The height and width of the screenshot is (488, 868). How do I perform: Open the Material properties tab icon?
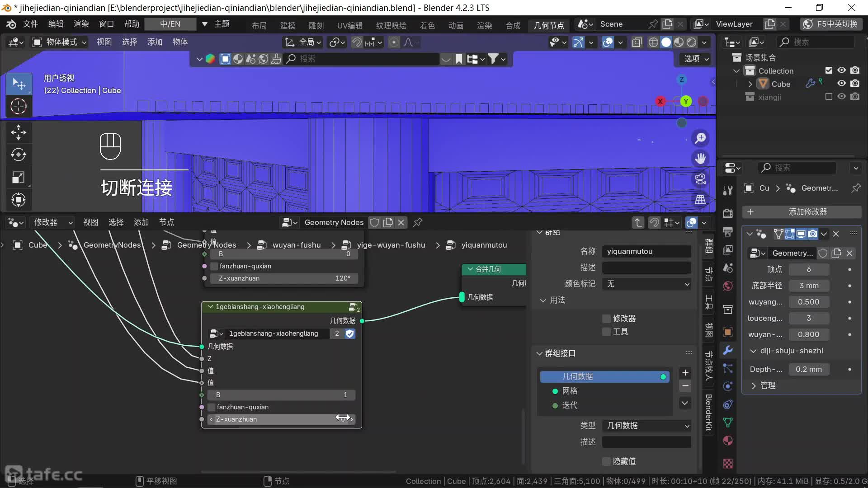728,441
